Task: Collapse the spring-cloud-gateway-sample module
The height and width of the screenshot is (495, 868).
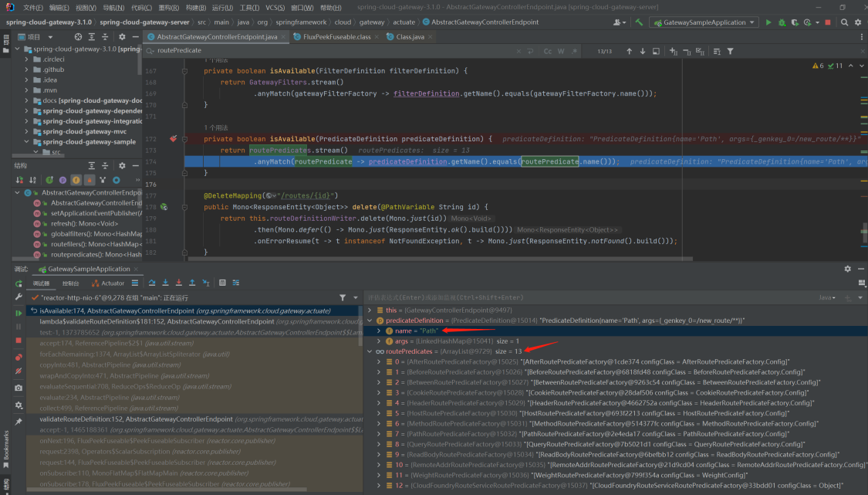Action: pyautogui.click(x=26, y=142)
